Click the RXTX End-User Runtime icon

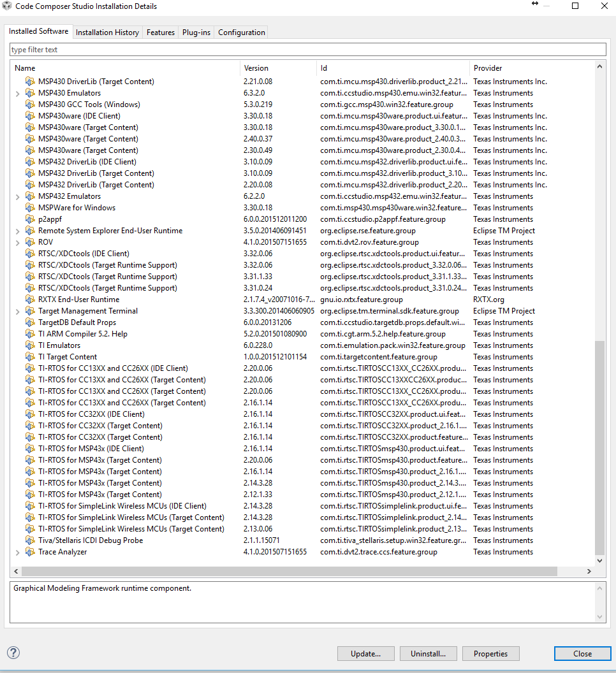[x=30, y=300]
